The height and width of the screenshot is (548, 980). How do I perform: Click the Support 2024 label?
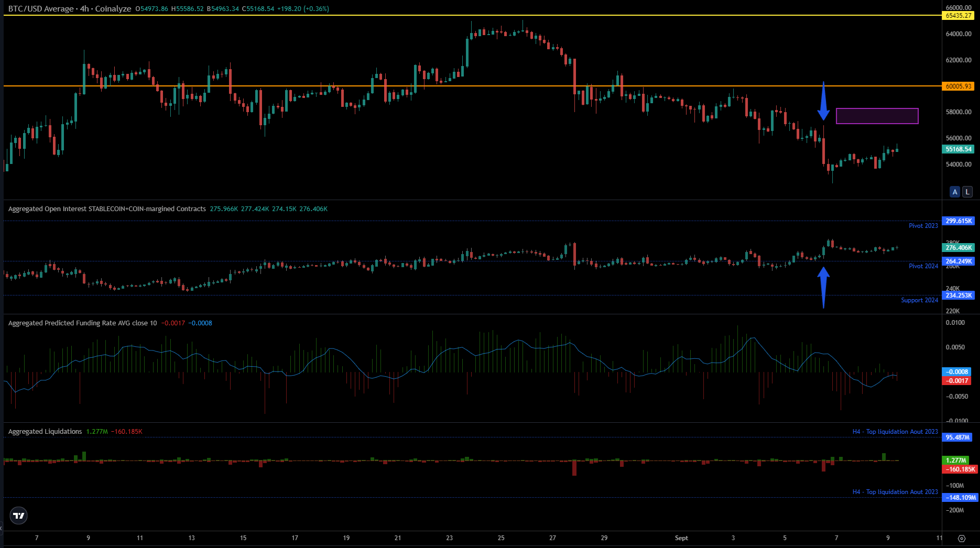[x=920, y=300]
